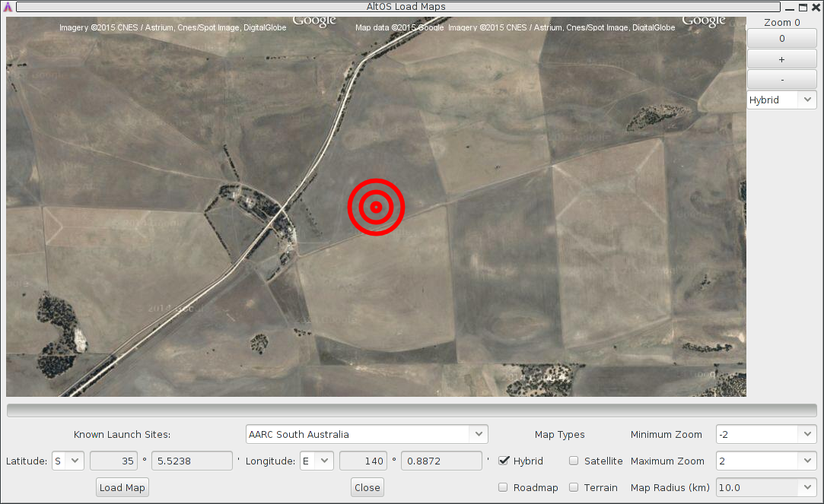Image resolution: width=824 pixels, height=504 pixels.
Task: Uncheck the Hybrid map type checkbox
Action: click(504, 461)
